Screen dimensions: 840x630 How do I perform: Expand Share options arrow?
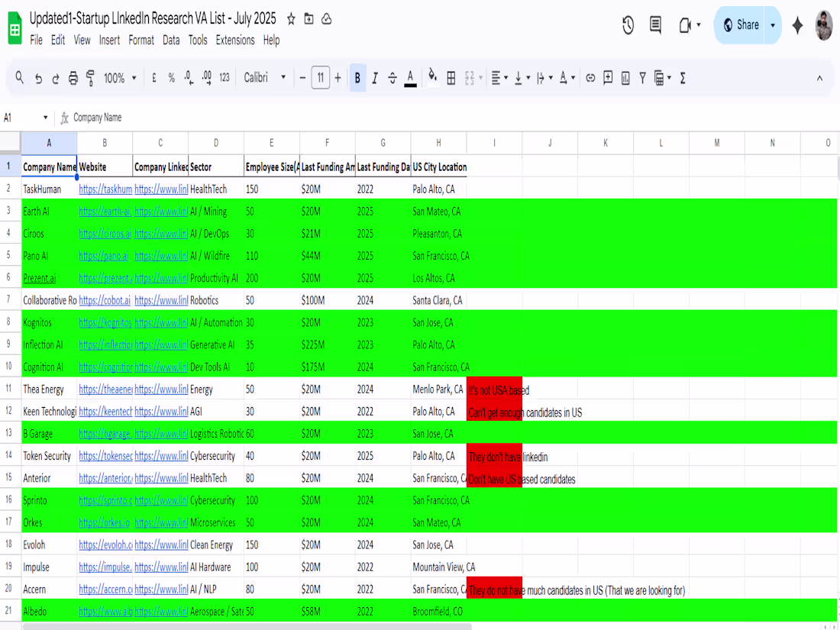773,25
